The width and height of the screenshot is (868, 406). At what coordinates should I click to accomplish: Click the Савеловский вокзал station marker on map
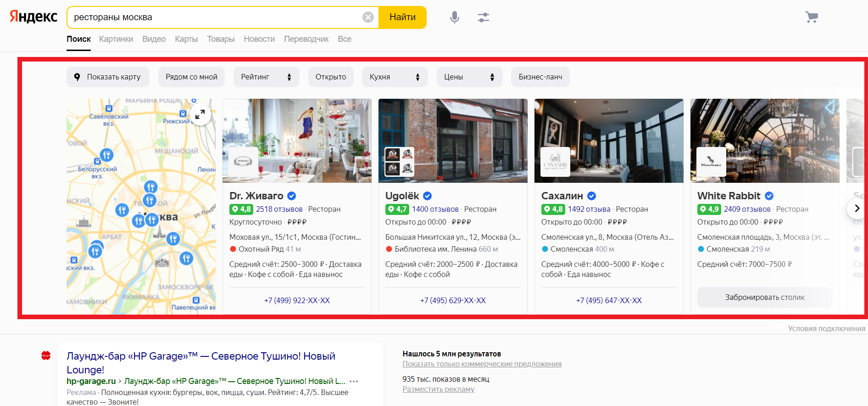click(x=109, y=109)
